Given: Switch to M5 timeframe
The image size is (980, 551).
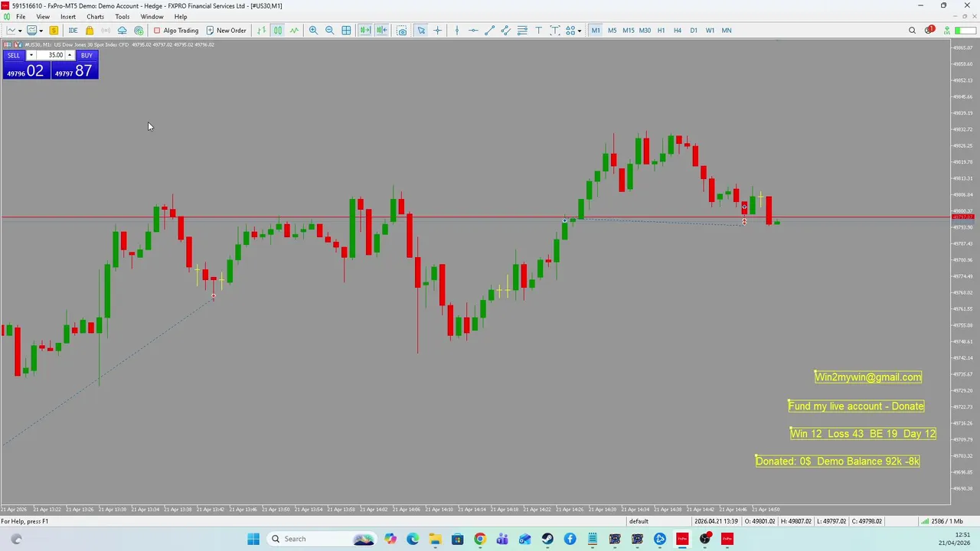Looking at the screenshot, I should (x=612, y=31).
